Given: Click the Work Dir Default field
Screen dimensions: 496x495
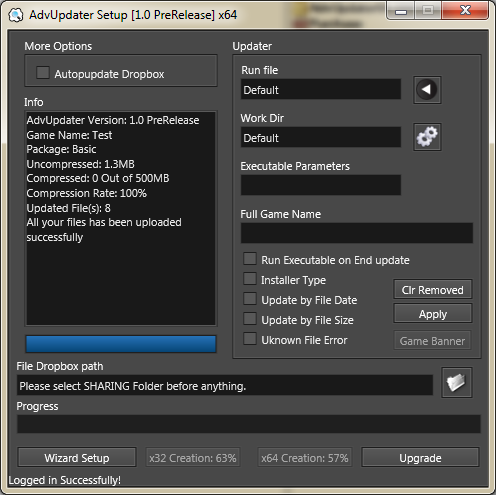Looking at the screenshot, I should point(321,137).
